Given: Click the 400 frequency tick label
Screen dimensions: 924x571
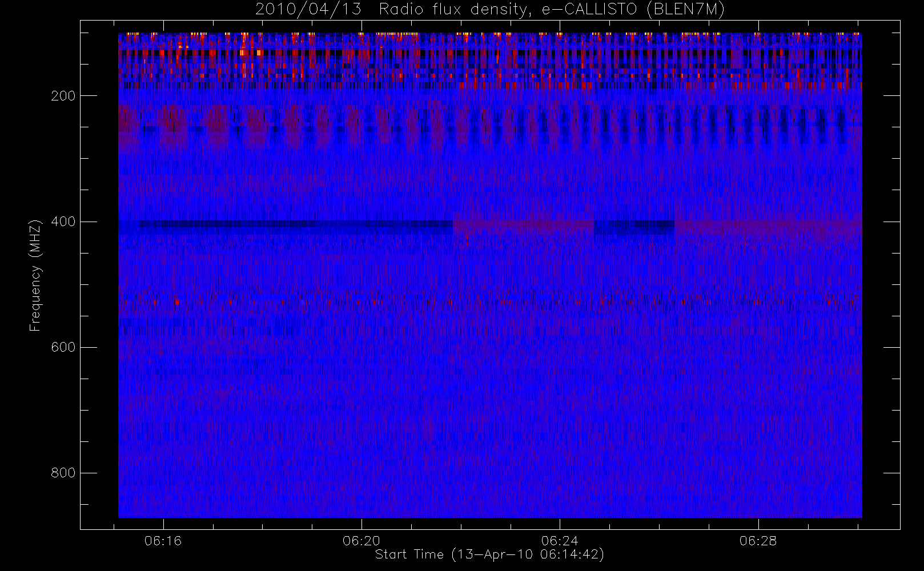Looking at the screenshot, I should [63, 222].
